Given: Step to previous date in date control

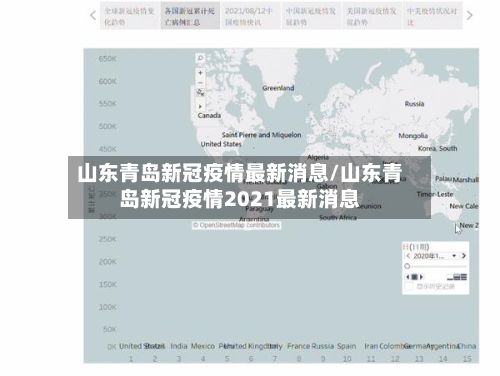Looking at the screenshot, I should pyautogui.click(x=408, y=256).
